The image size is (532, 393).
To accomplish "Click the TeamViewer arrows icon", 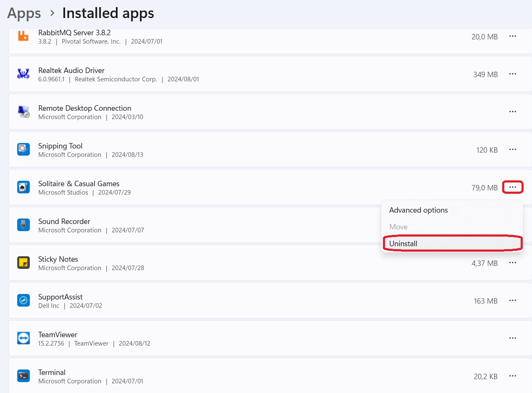I will click(23, 338).
